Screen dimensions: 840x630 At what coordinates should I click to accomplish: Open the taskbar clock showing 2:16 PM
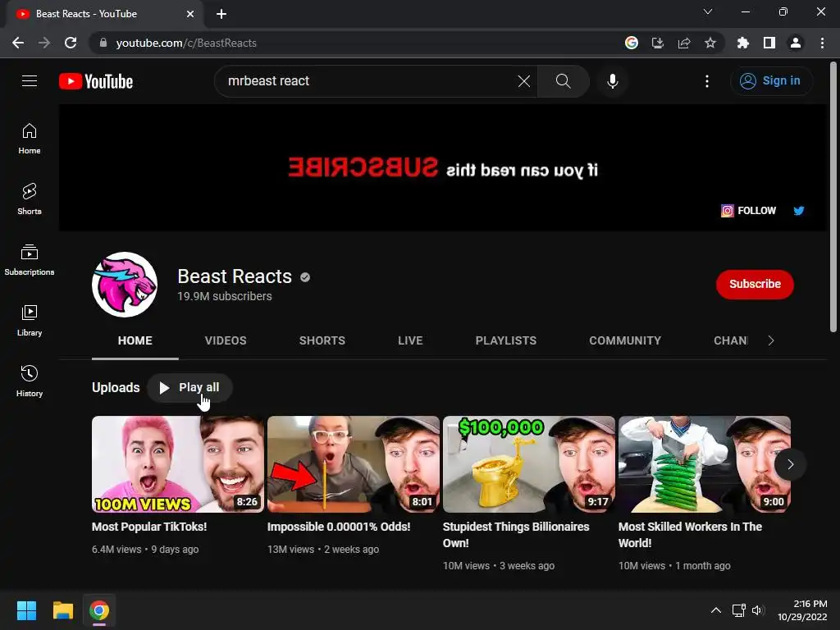click(x=802, y=610)
